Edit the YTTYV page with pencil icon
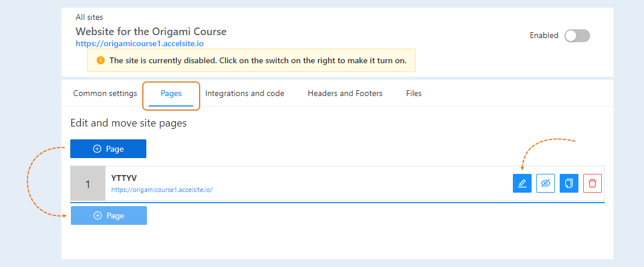The height and width of the screenshot is (267, 644). pos(522,183)
